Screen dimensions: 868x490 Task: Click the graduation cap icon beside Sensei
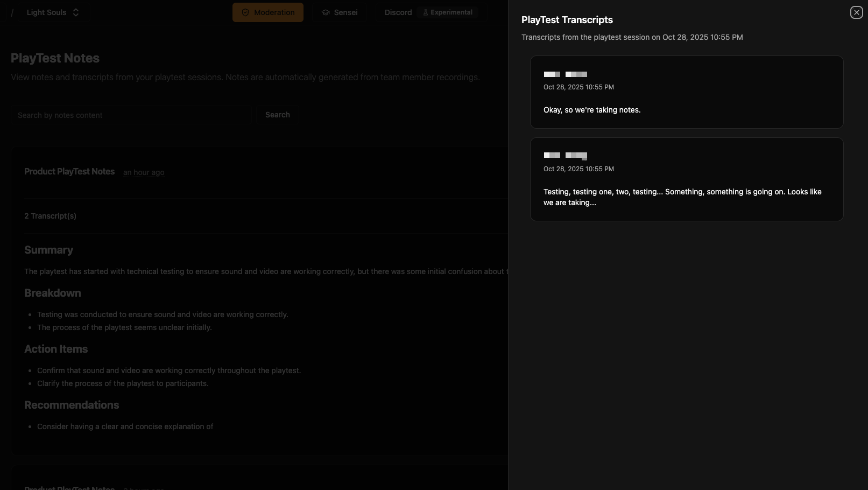pyautogui.click(x=326, y=12)
